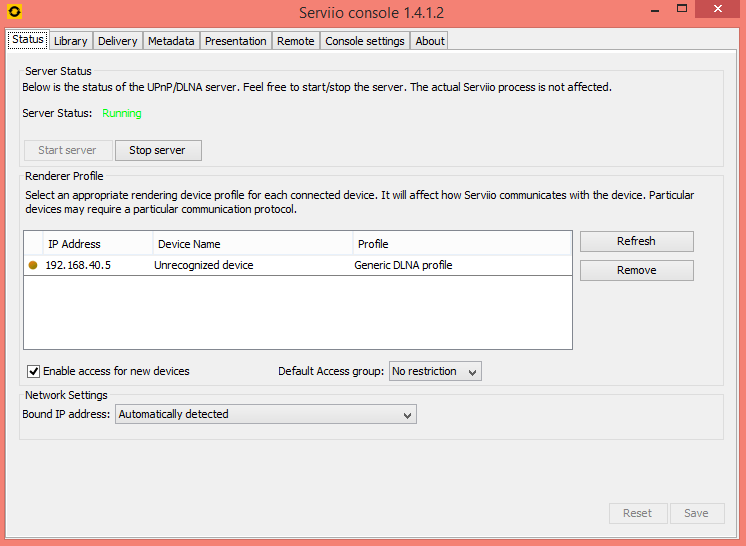Remove the selected renderer device
The width and height of the screenshot is (746, 546).
(636, 270)
